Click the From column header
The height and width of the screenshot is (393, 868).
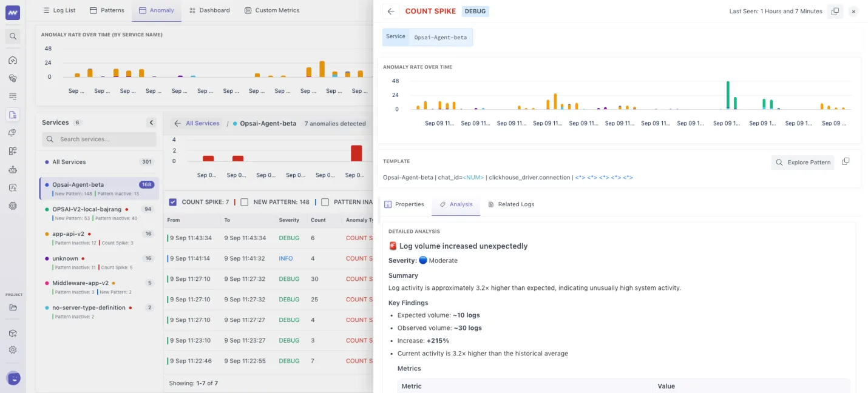point(174,220)
